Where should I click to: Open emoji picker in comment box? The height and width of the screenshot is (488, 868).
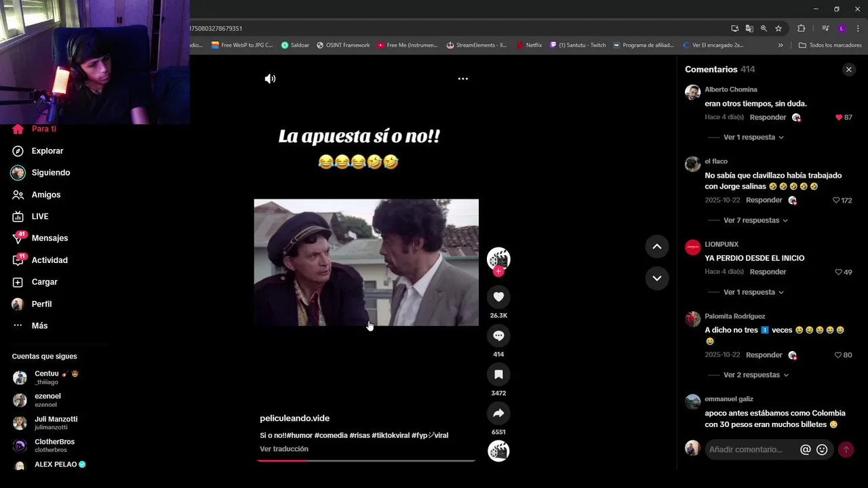pyautogui.click(x=822, y=449)
